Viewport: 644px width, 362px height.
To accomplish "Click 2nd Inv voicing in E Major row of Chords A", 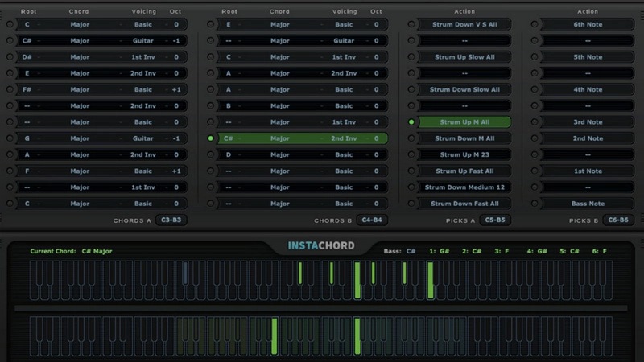I will click(x=143, y=73).
